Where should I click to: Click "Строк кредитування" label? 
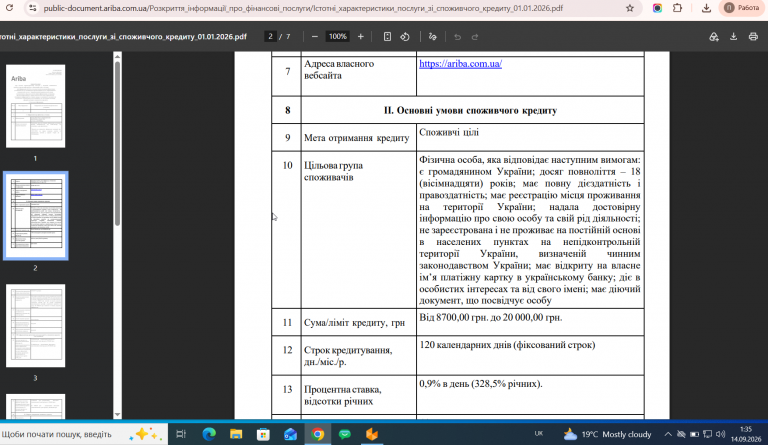(348, 351)
